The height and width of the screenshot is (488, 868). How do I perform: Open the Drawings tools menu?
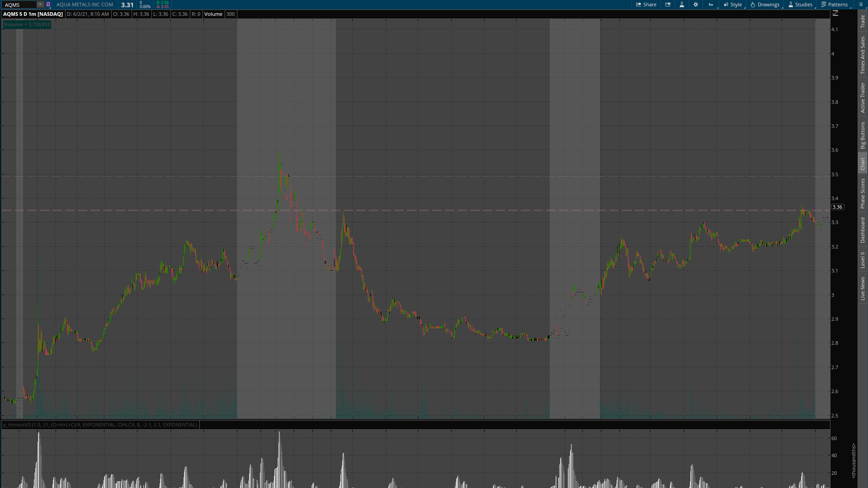(x=765, y=5)
